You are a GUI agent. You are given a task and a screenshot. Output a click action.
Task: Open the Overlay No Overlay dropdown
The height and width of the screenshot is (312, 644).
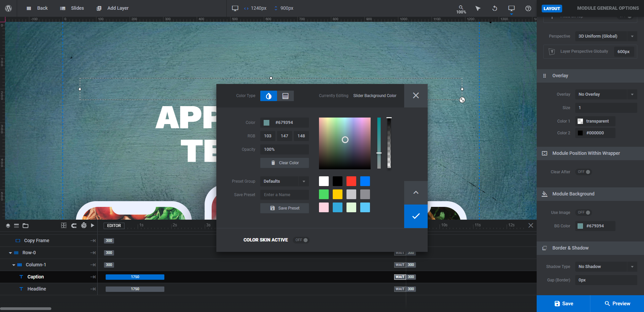pyautogui.click(x=606, y=94)
